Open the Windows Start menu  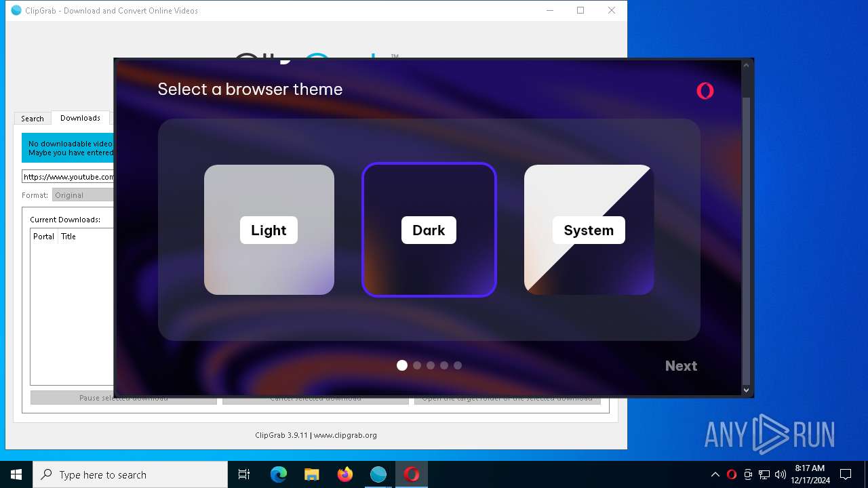coord(16,474)
